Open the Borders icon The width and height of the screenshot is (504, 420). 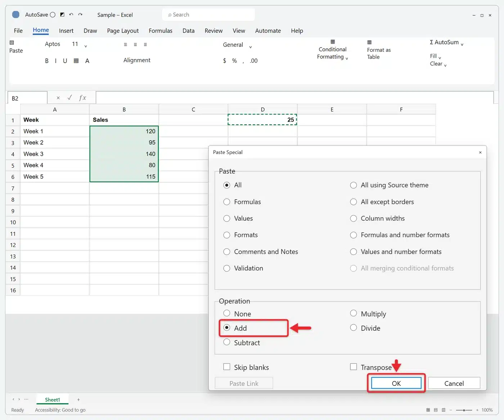76,61
